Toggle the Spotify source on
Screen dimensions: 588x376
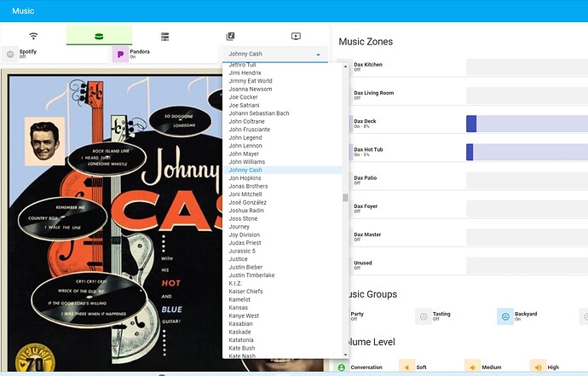click(11, 54)
